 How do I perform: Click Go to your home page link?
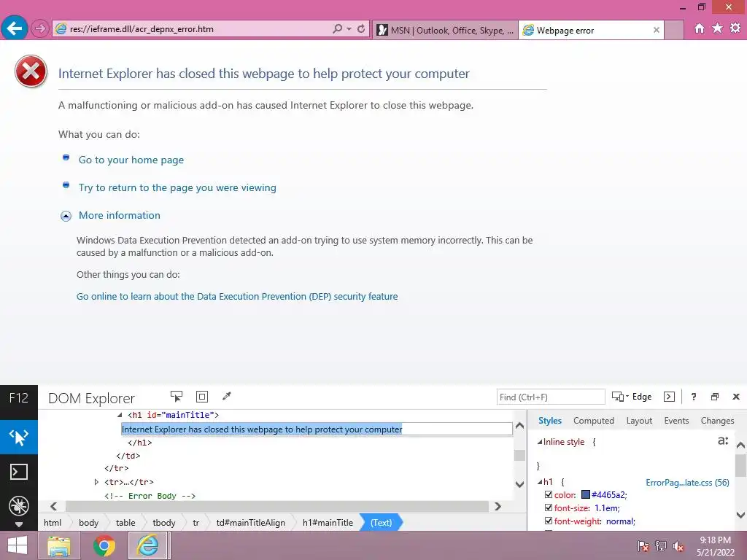pyautogui.click(x=131, y=160)
